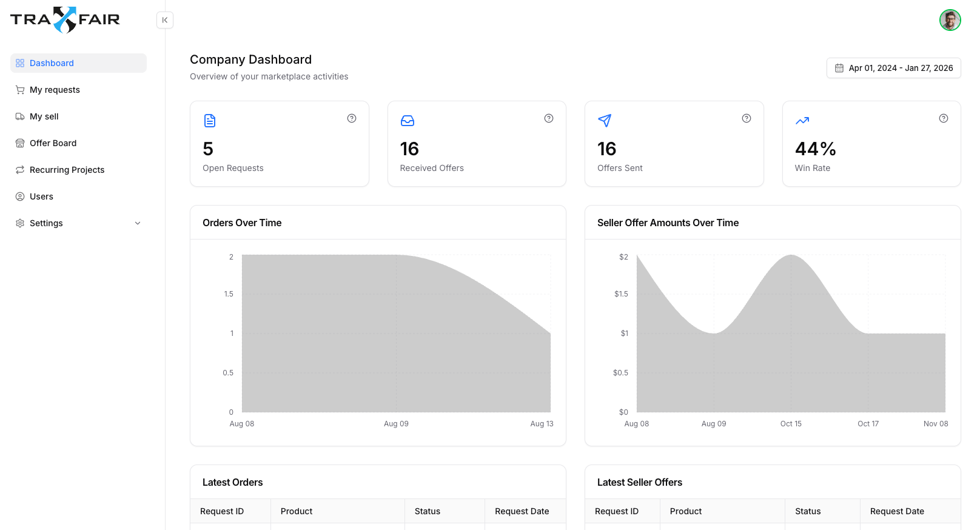Image resolution: width=980 pixels, height=530 pixels.
Task: Select My sell in the sidebar
Action: pyautogui.click(x=44, y=116)
